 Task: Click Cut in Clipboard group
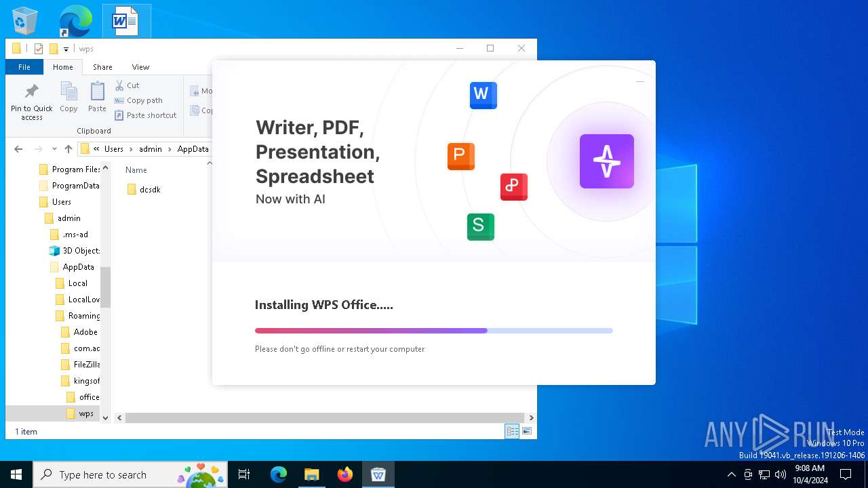[x=127, y=85]
